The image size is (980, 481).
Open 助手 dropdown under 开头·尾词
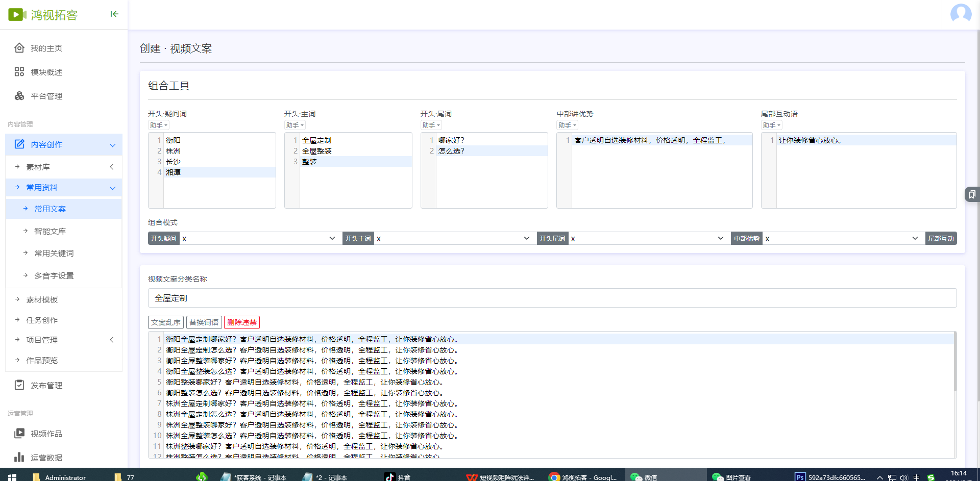tap(431, 125)
